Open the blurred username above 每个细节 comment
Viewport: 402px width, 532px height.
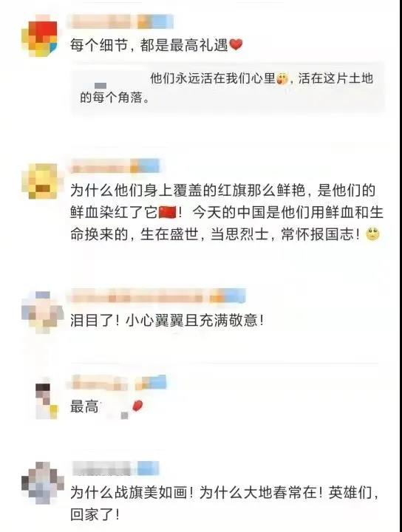tap(120, 21)
